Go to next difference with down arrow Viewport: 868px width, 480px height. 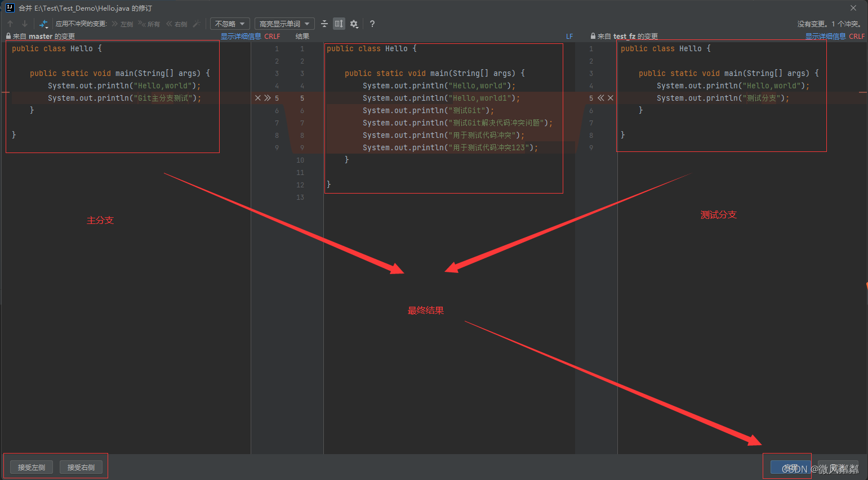pyautogui.click(x=24, y=24)
